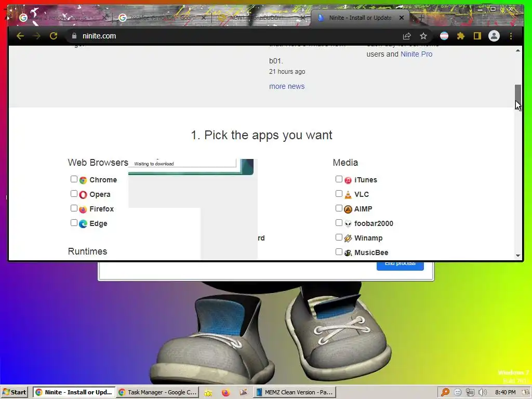532x399 pixels.
Task: Check the Firefox checkbox
Action: 74,208
